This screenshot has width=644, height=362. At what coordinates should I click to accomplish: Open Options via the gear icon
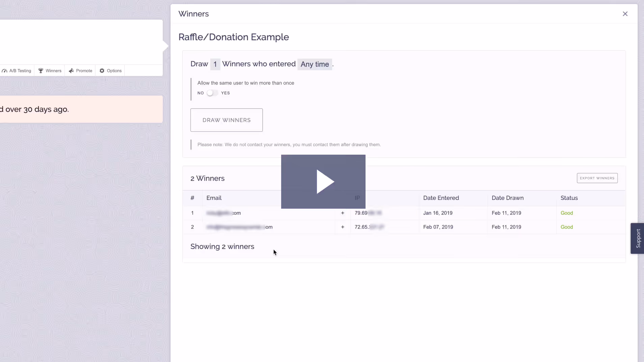tap(102, 71)
